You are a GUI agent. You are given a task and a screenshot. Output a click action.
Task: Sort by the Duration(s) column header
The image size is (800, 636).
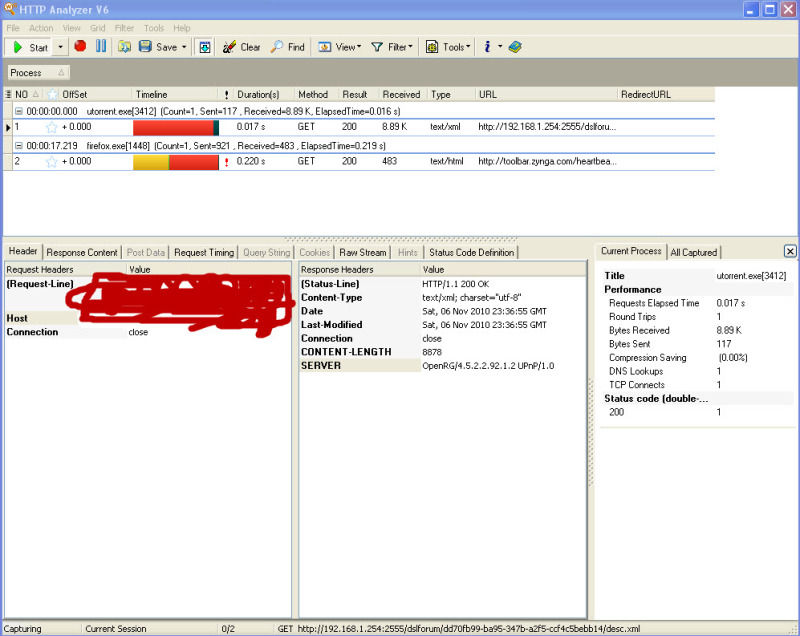258,95
